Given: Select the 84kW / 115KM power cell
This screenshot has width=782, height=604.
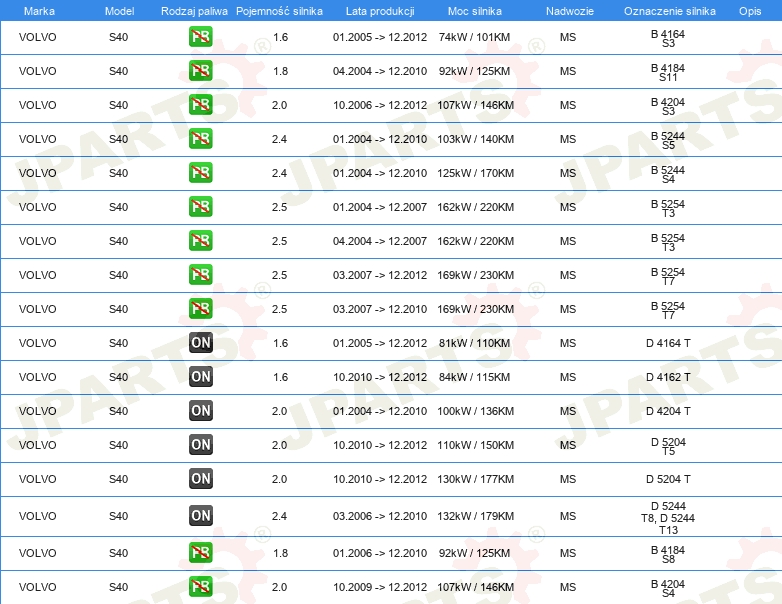Looking at the screenshot, I should [474, 377].
